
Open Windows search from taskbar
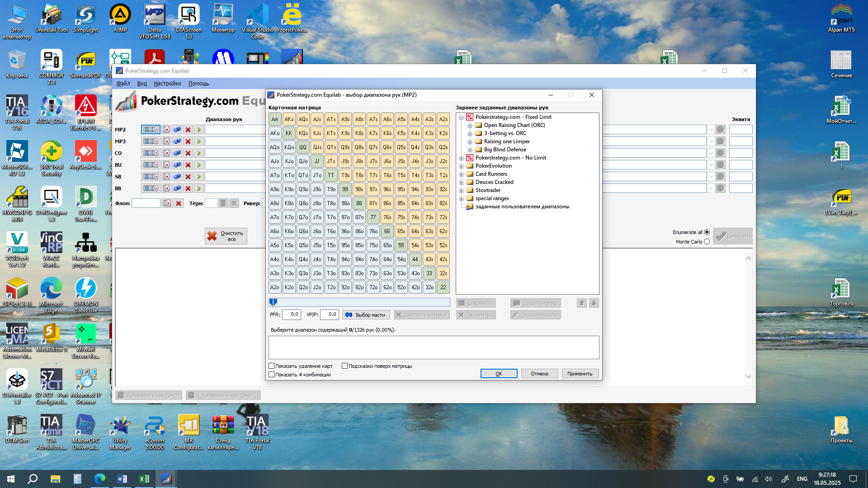(33, 479)
